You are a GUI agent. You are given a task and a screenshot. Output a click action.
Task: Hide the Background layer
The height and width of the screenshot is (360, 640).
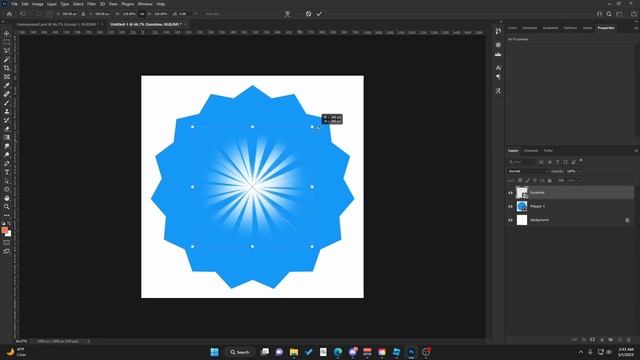point(510,220)
